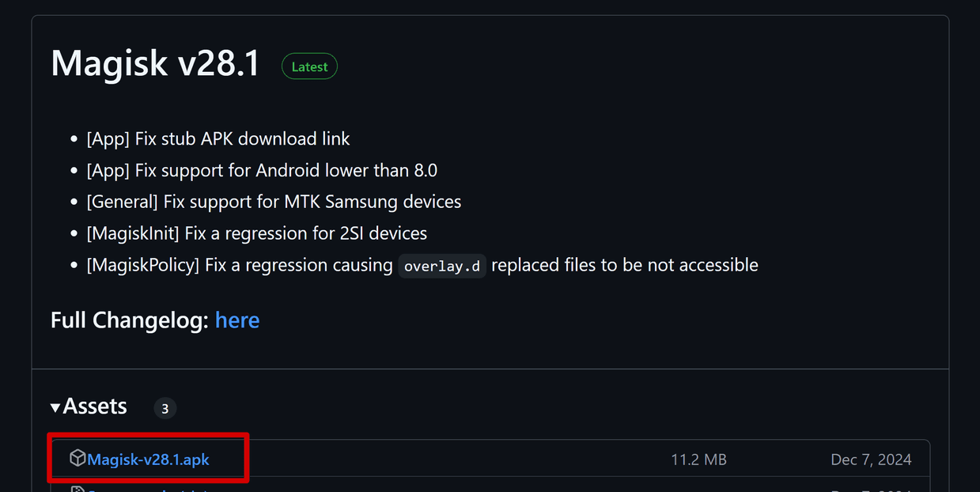Download the Magisk-v28.1.apk file

point(148,460)
